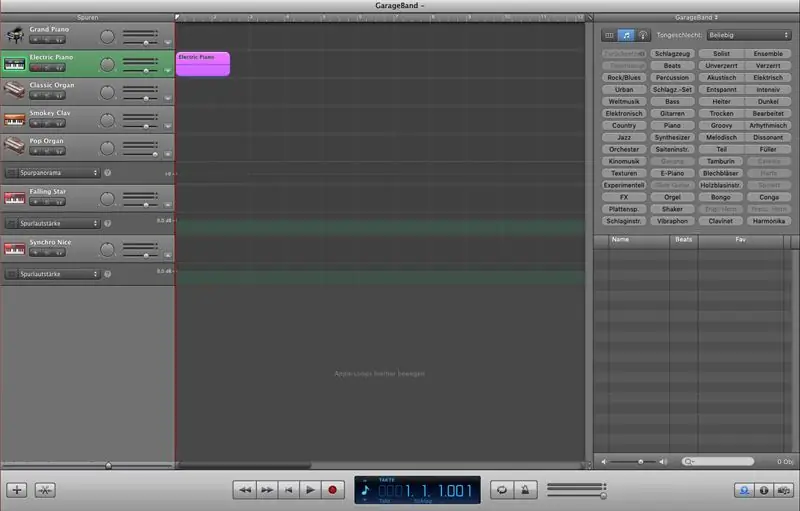The image size is (800, 511).
Task: Show track info with the info icon
Action: [764, 490]
